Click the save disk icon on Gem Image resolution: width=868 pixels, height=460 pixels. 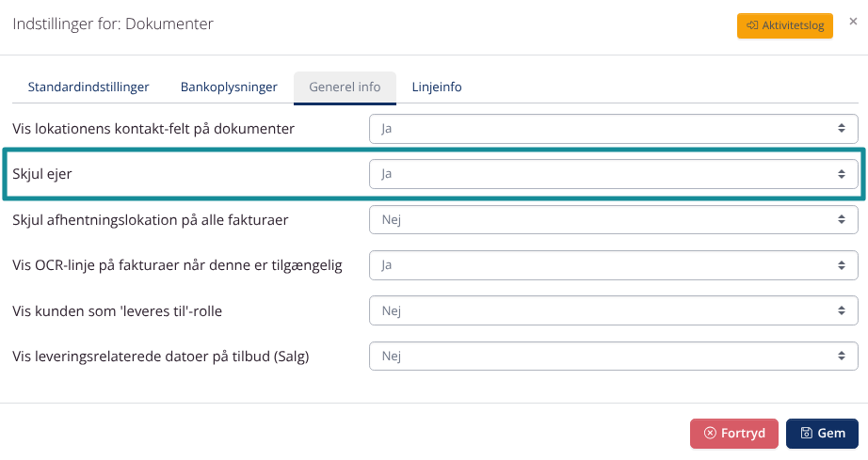coord(806,434)
